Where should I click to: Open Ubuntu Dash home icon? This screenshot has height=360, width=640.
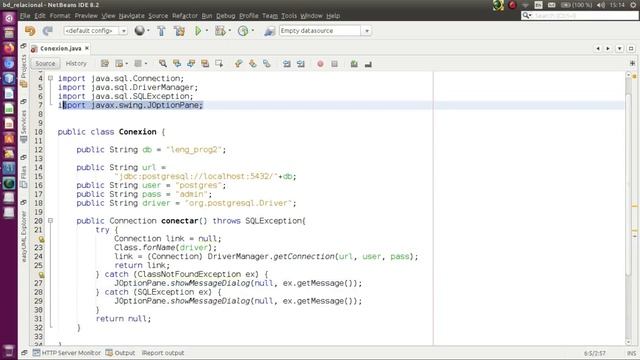[x=9, y=18]
